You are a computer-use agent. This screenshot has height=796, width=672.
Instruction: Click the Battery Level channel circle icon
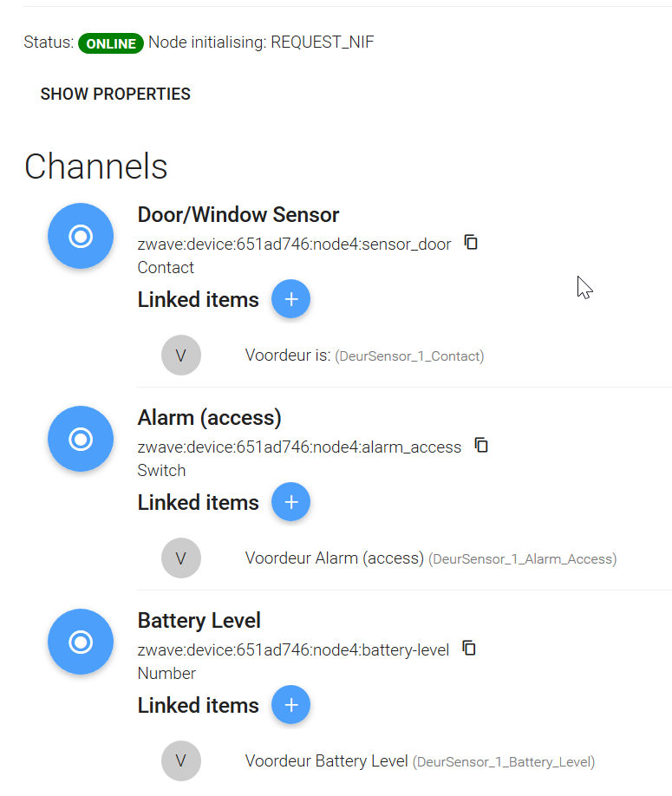coord(81,642)
